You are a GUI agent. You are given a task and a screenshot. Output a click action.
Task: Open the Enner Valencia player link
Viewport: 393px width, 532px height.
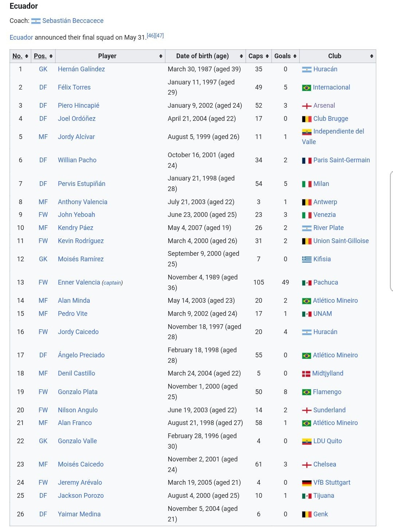coord(79,282)
